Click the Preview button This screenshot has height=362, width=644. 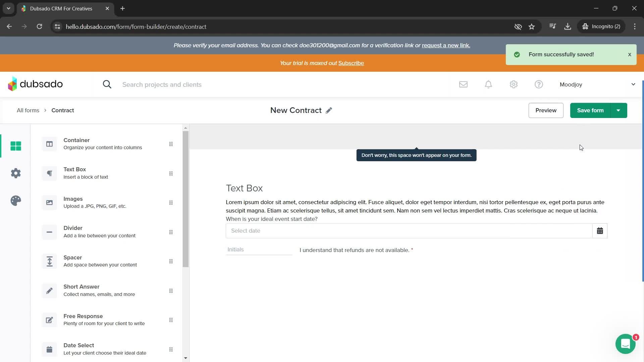point(546,110)
